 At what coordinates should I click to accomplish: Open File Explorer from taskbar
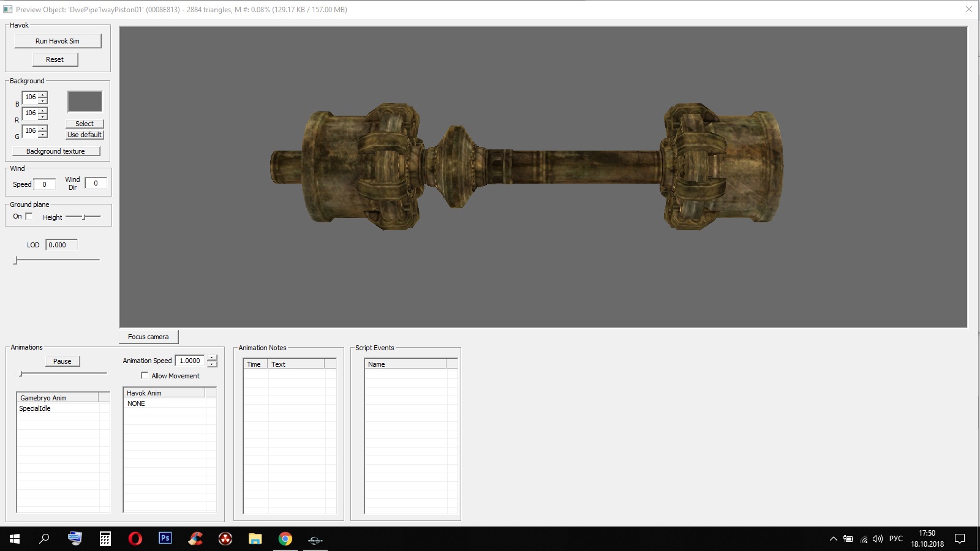tap(255, 539)
